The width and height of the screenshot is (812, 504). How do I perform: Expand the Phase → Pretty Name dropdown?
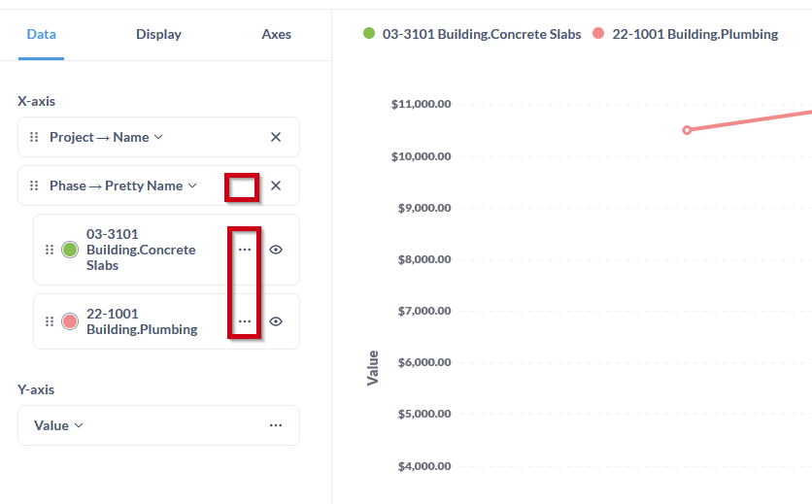[123, 185]
